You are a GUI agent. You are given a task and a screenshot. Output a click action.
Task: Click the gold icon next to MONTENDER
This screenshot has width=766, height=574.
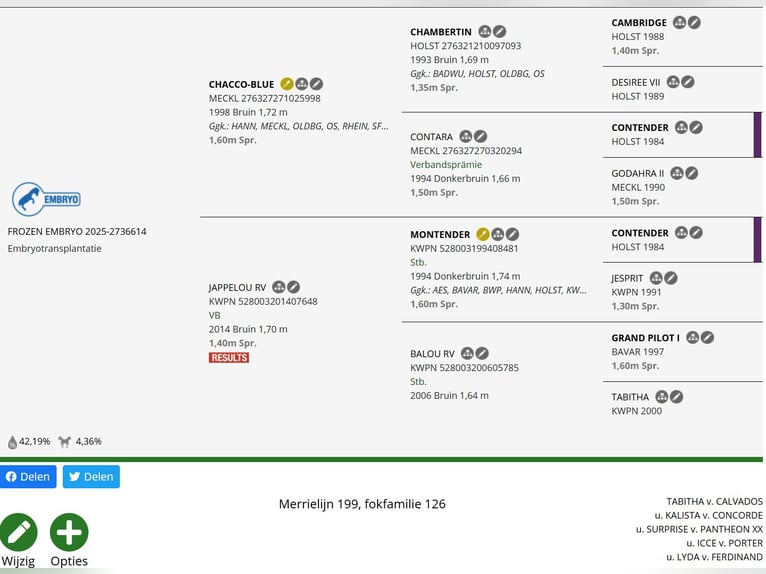click(x=483, y=234)
